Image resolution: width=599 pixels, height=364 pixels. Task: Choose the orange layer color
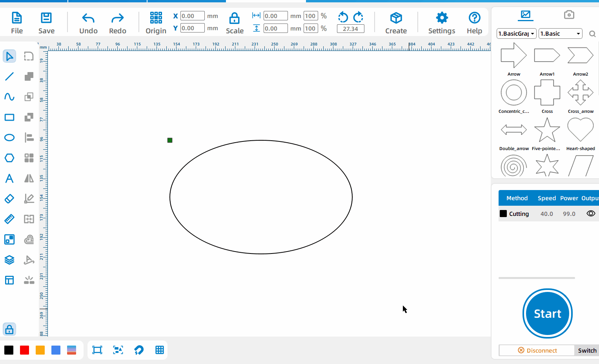coord(40,350)
